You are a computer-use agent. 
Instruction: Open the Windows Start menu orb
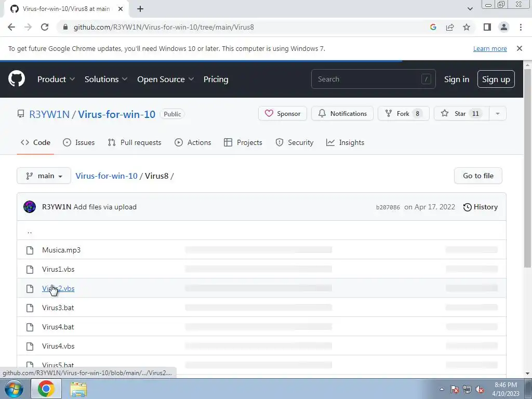point(14,389)
